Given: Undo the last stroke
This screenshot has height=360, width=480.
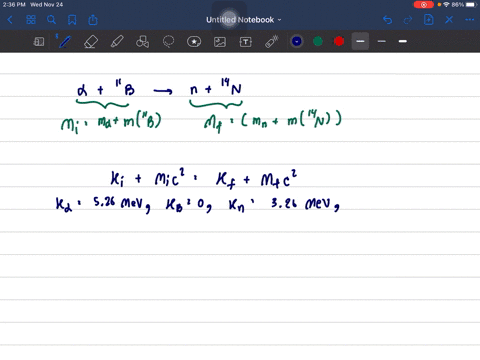Looking at the screenshot, I should click(x=387, y=20).
